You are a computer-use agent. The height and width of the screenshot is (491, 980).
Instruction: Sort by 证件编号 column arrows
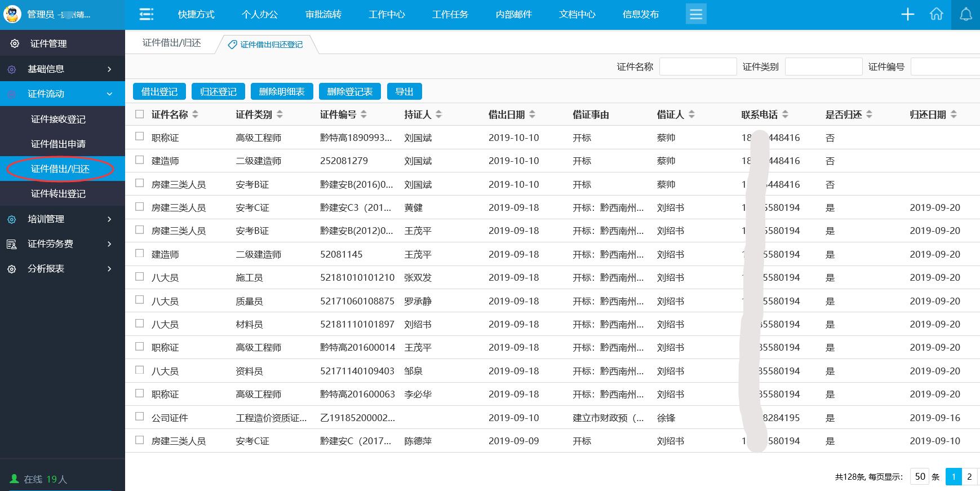363,114
